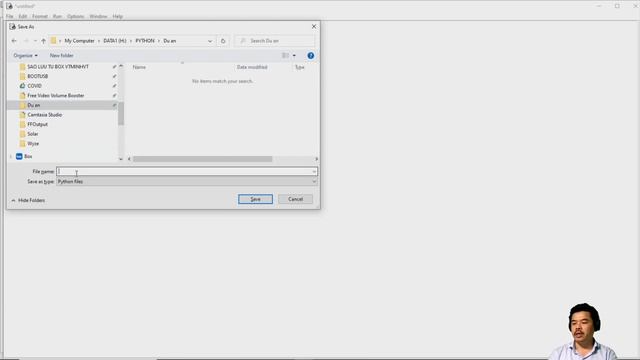
Task: Click the Search Du an box
Action: pos(275,41)
